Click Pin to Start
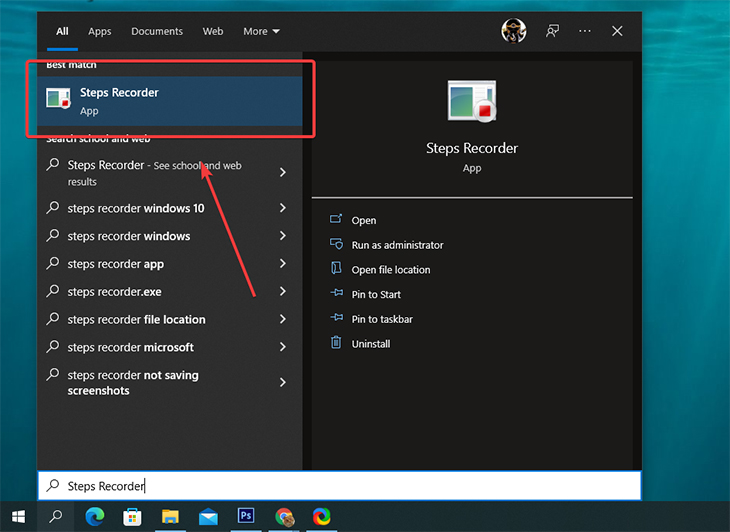 376,294
